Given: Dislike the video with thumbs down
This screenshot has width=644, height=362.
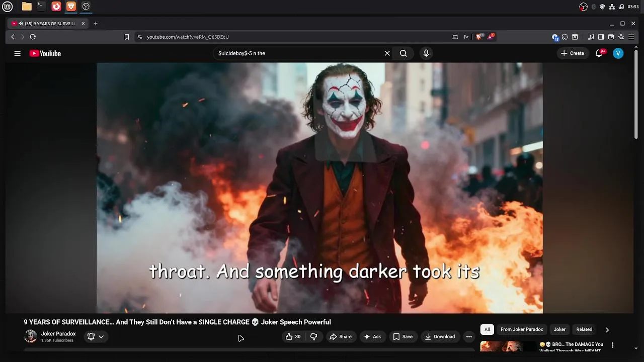Looking at the screenshot, I should click(x=314, y=337).
